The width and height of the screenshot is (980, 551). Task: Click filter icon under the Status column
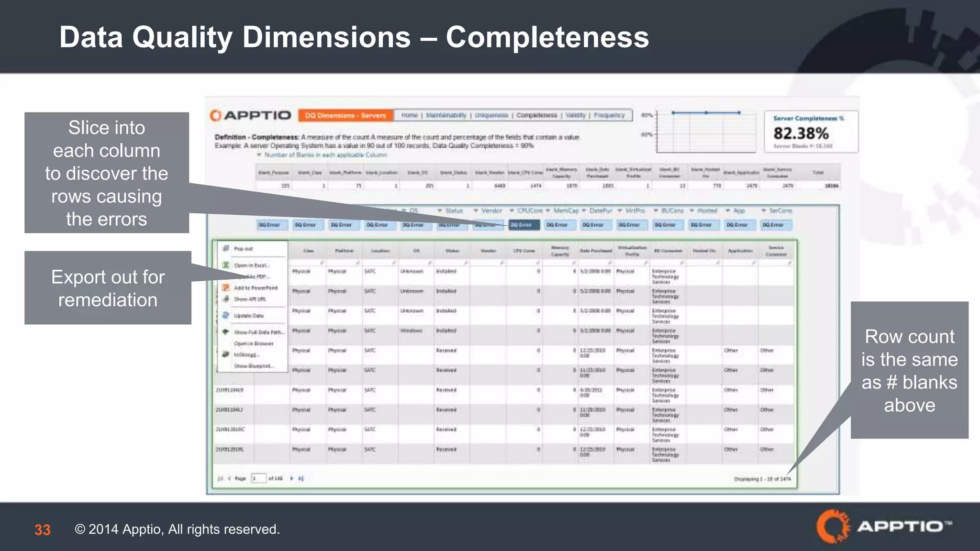(466, 263)
